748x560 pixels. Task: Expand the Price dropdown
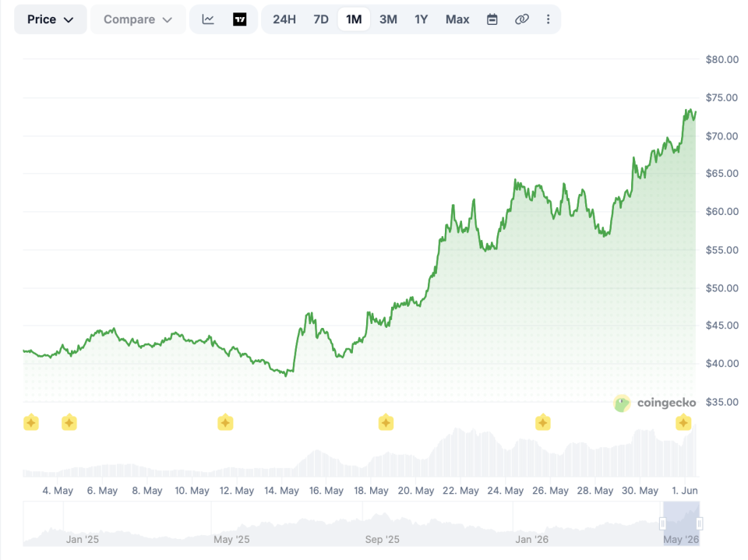click(x=50, y=19)
